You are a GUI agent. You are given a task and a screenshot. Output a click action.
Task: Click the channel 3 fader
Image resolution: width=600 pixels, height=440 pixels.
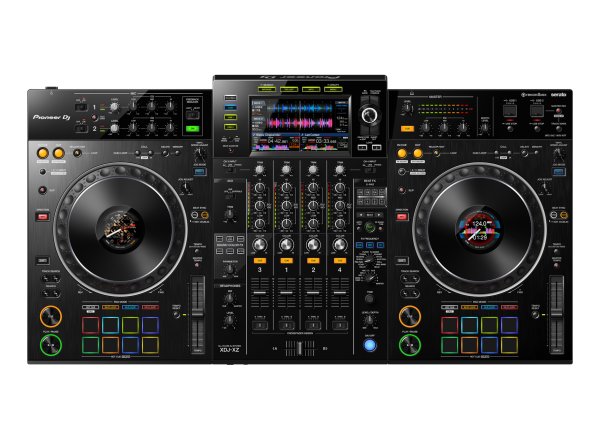click(260, 293)
